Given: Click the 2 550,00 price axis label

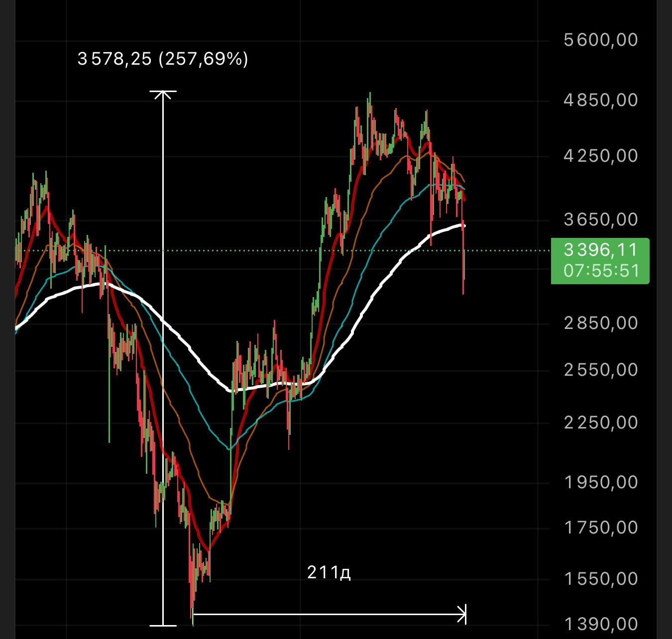Looking at the screenshot, I should click(x=600, y=370).
